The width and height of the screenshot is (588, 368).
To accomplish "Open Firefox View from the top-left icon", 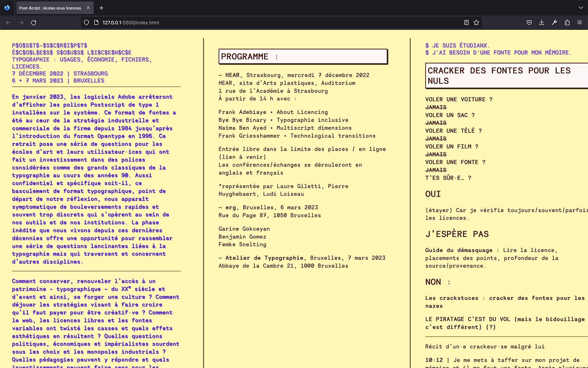I will [x=7, y=8].
